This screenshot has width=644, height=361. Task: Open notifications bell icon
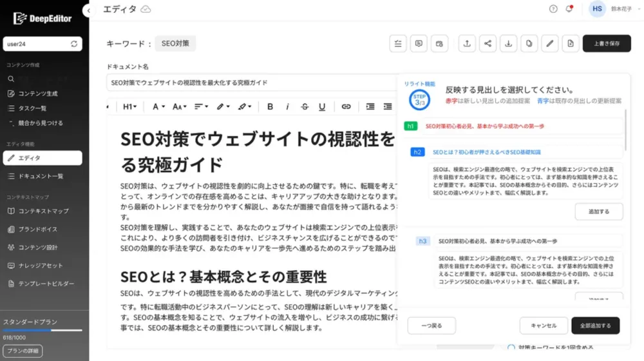click(x=569, y=9)
